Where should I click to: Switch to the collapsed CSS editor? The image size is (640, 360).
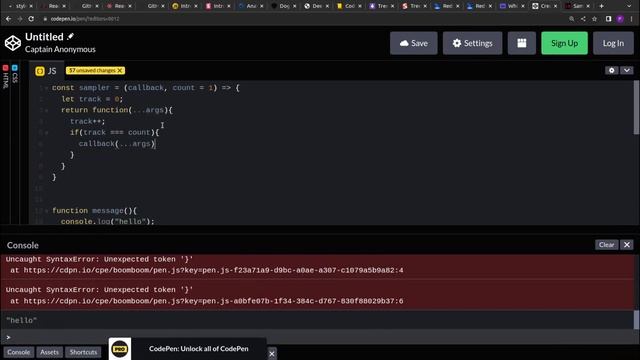[x=15, y=74]
